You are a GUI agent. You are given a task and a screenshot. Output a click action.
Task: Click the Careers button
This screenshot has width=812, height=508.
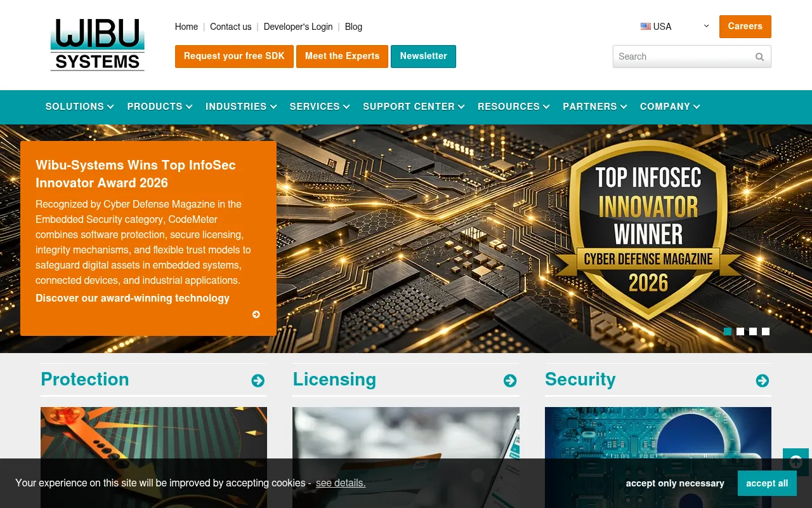coord(745,27)
